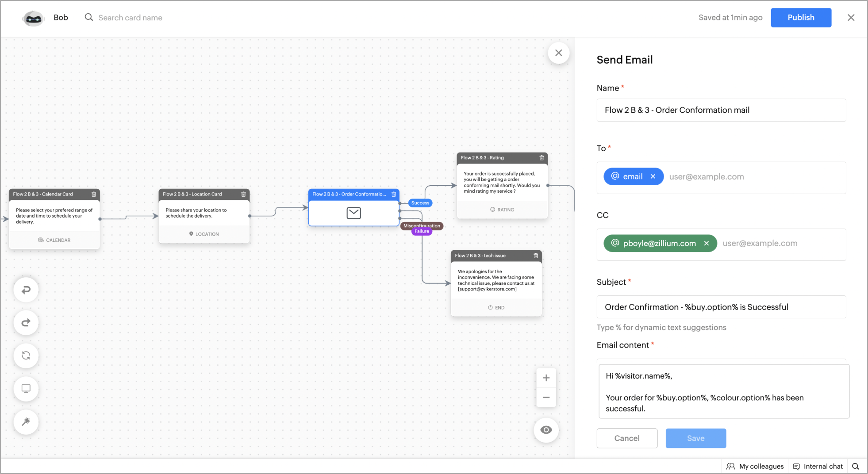Focus the Search card name field
The width and height of the screenshot is (868, 474).
pos(130,18)
